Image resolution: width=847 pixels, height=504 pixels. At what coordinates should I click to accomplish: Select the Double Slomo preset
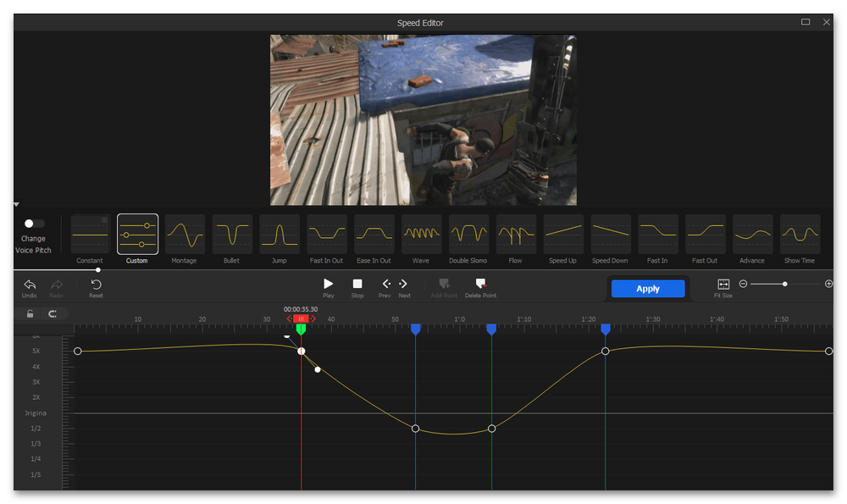click(x=468, y=234)
